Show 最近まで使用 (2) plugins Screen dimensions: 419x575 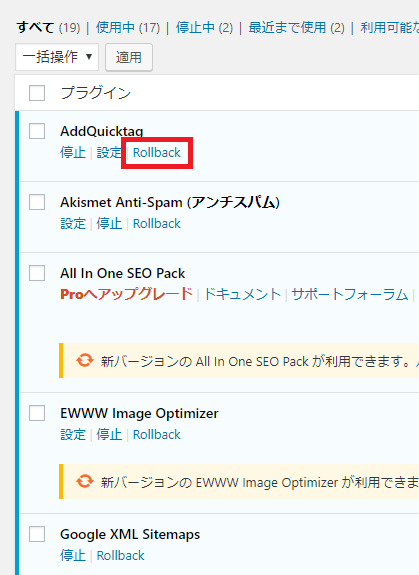click(x=297, y=28)
